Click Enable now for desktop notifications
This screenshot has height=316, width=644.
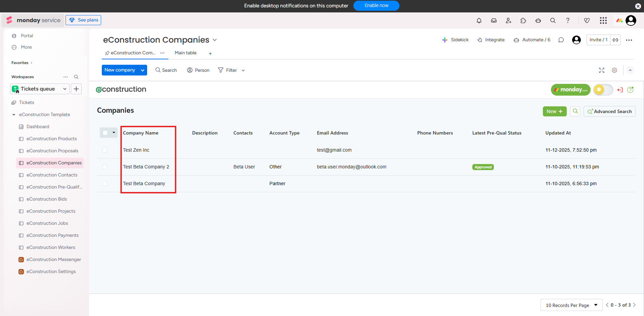point(376,6)
